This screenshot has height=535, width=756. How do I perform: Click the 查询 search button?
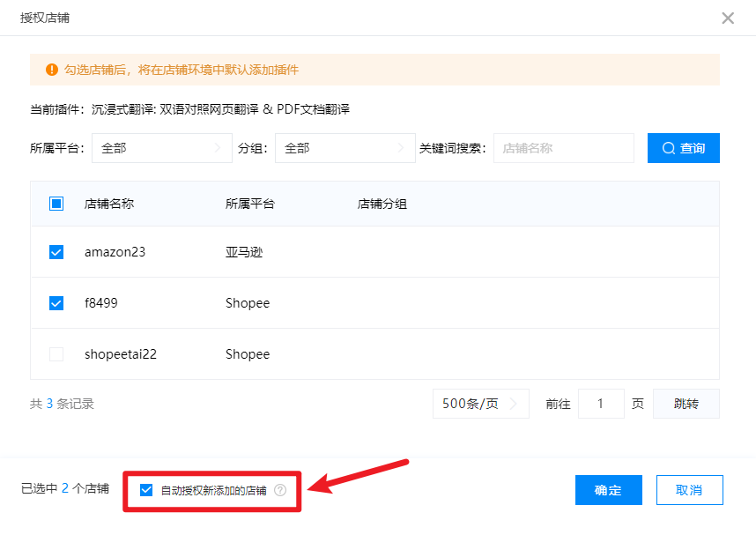(683, 148)
